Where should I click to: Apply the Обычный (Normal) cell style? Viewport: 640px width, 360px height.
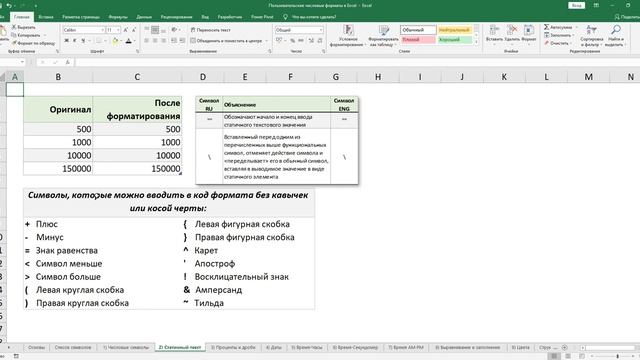click(x=418, y=30)
